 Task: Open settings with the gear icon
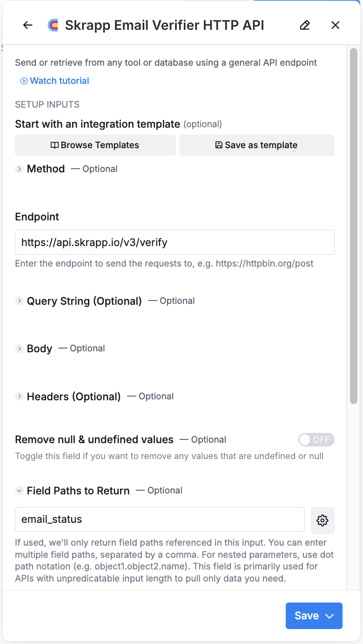(x=323, y=521)
